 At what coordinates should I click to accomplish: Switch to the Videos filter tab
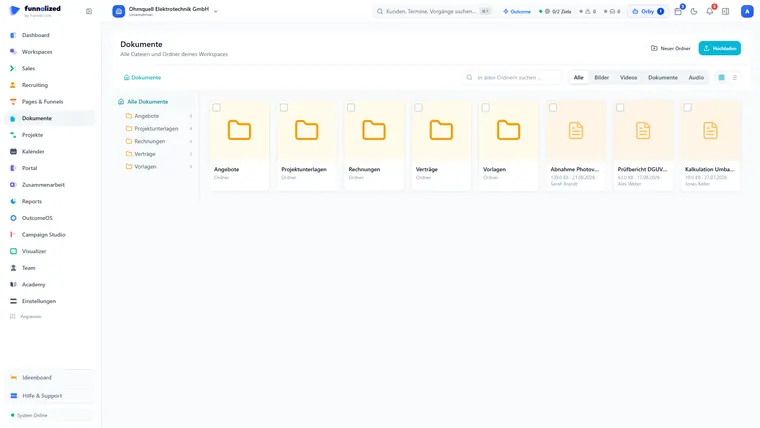[x=628, y=78]
